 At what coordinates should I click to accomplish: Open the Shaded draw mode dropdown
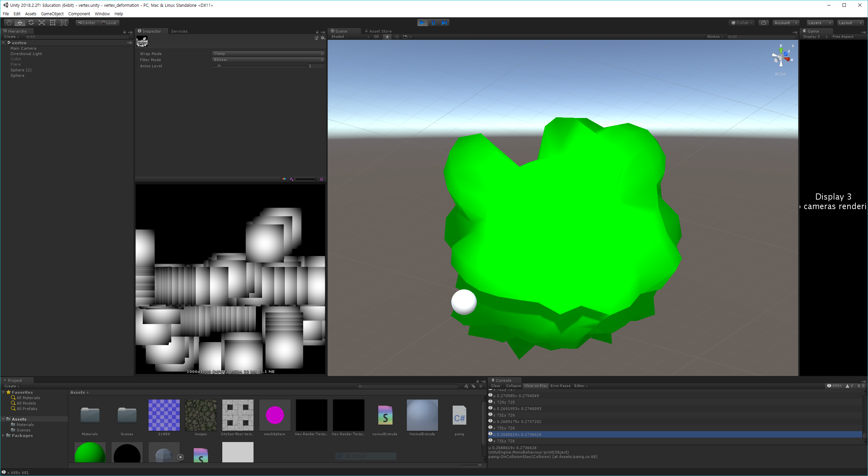pos(350,37)
